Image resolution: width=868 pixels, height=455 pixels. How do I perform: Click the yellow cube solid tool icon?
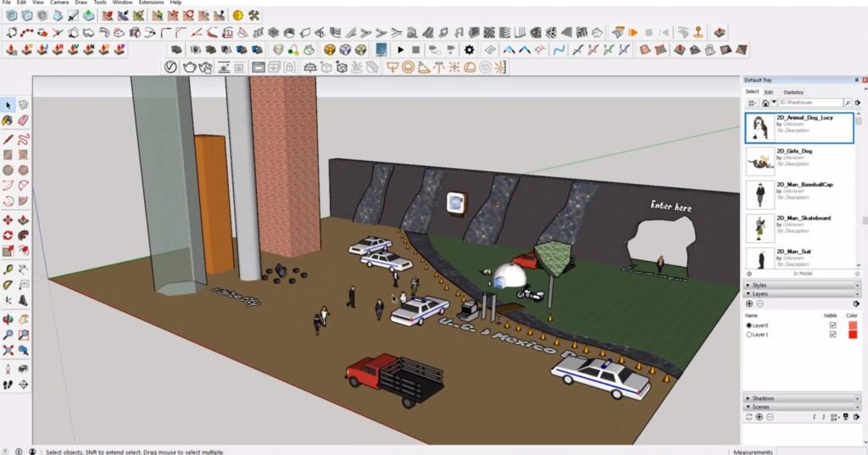coord(330,50)
